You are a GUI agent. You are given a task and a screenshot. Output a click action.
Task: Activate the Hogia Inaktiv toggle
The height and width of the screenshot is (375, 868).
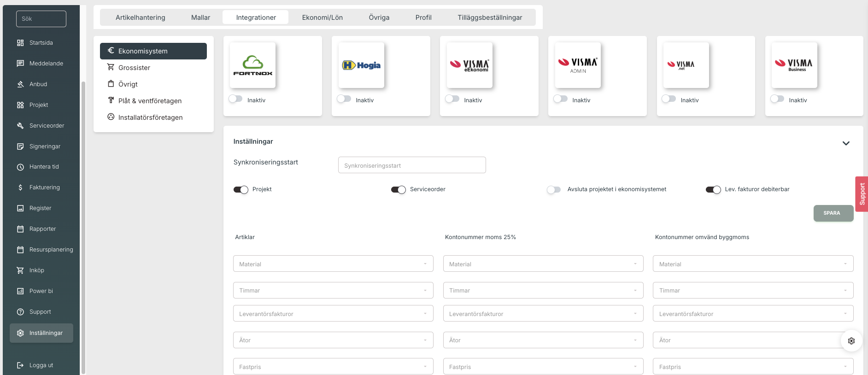pos(344,99)
